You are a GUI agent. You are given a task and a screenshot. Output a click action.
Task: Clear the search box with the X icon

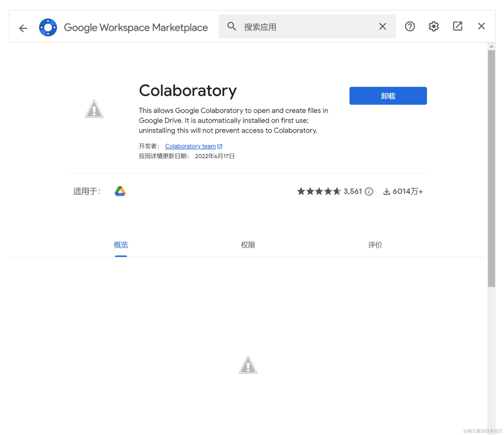[x=383, y=26]
